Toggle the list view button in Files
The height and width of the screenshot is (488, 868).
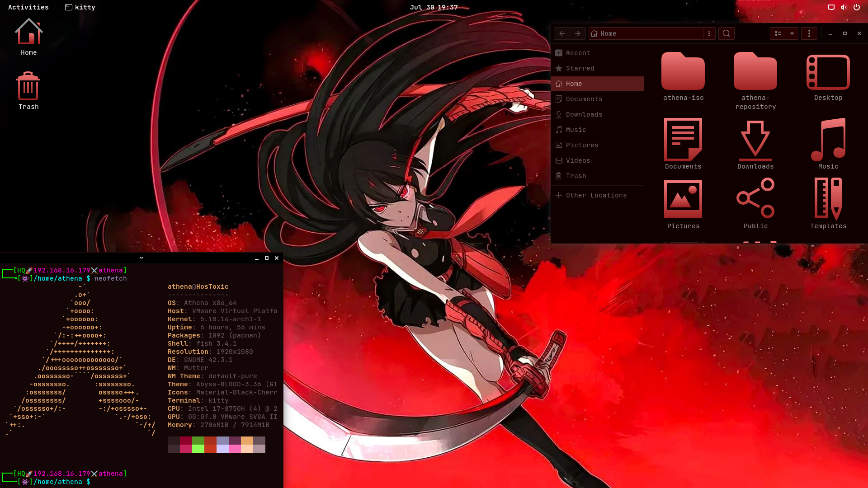click(777, 33)
